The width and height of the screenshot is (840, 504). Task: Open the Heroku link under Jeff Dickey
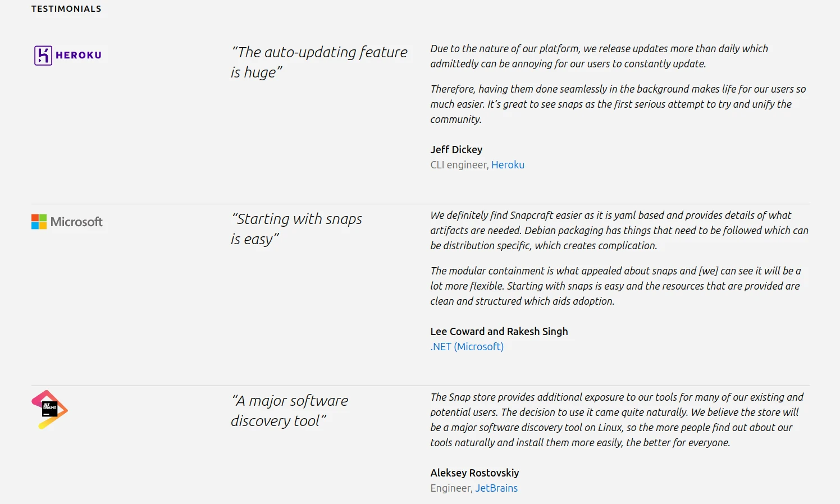508,165
